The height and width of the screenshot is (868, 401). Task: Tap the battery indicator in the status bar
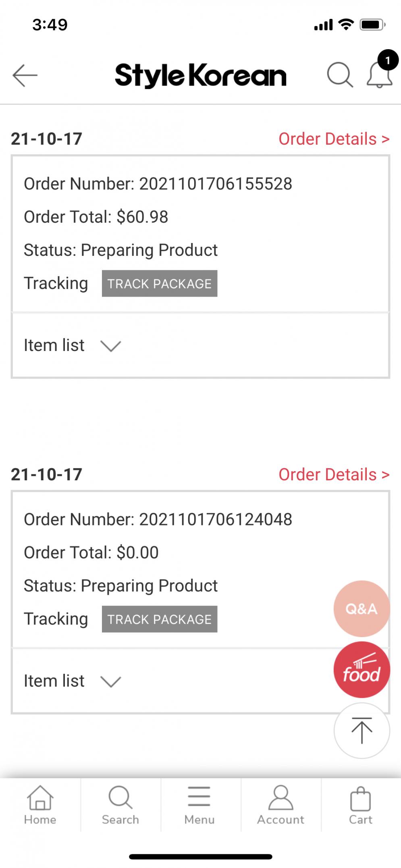[372, 25]
